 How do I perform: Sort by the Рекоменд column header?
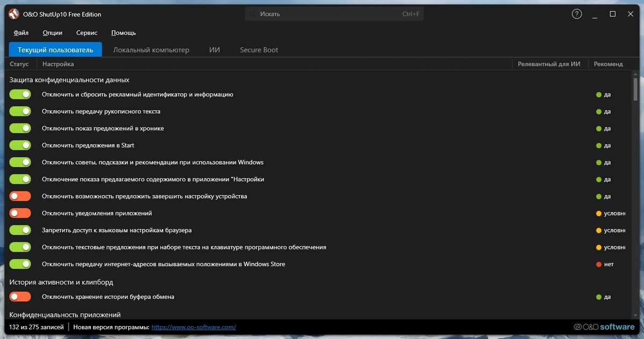(x=609, y=64)
